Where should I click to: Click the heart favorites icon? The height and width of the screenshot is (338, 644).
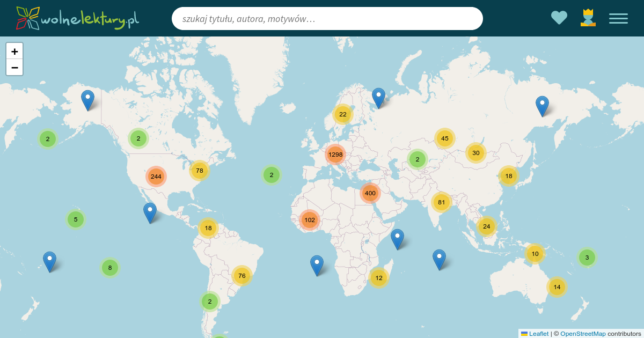(559, 18)
